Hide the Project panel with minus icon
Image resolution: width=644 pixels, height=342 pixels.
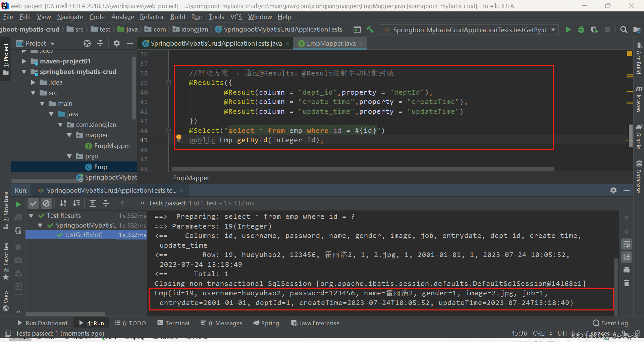click(x=130, y=43)
